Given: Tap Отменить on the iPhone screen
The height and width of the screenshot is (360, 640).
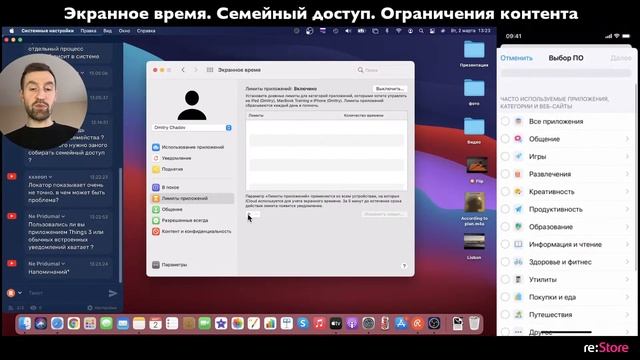Looking at the screenshot, I should [516, 58].
